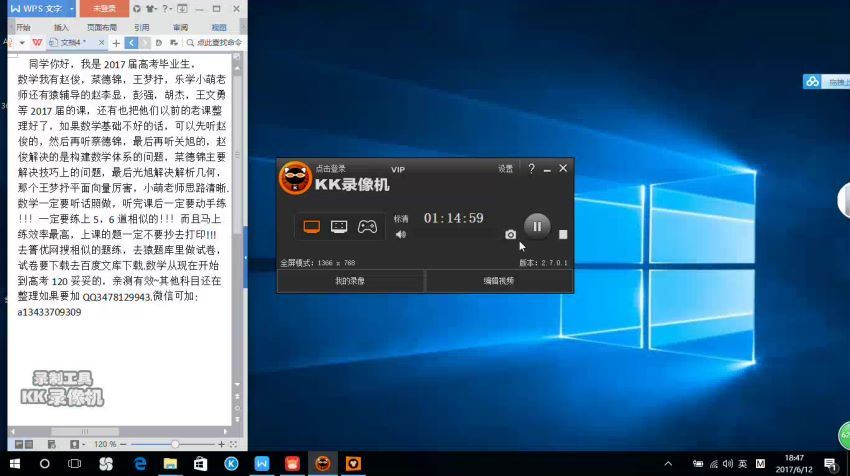Open eye-protection mode dropdown in status bar
850x476 pixels.
point(76,445)
